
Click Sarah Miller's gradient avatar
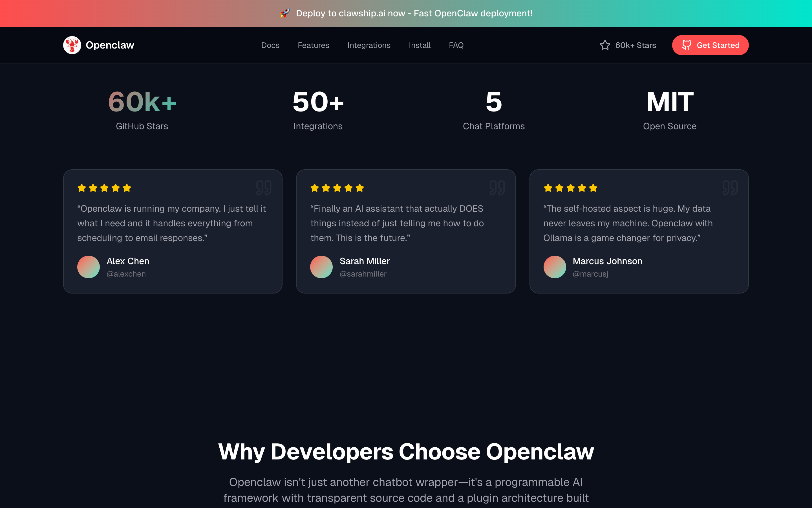point(321,267)
